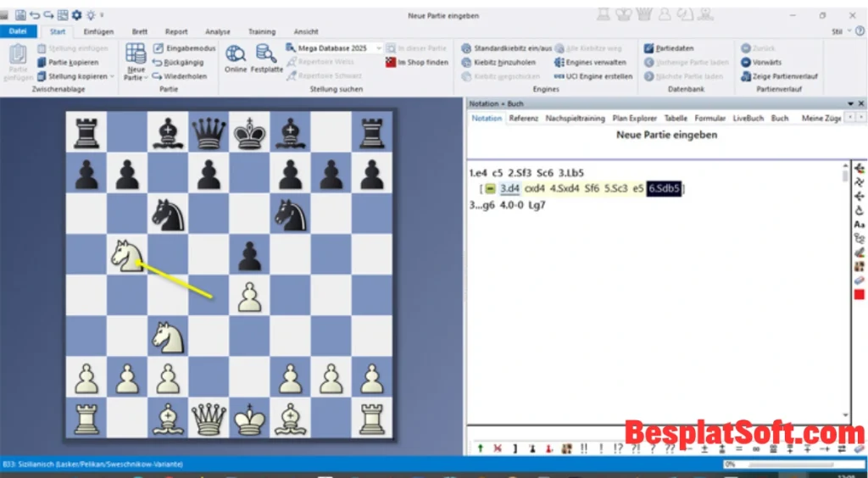Select the Plan Explorer tab
The image size is (868, 478).
634,119
